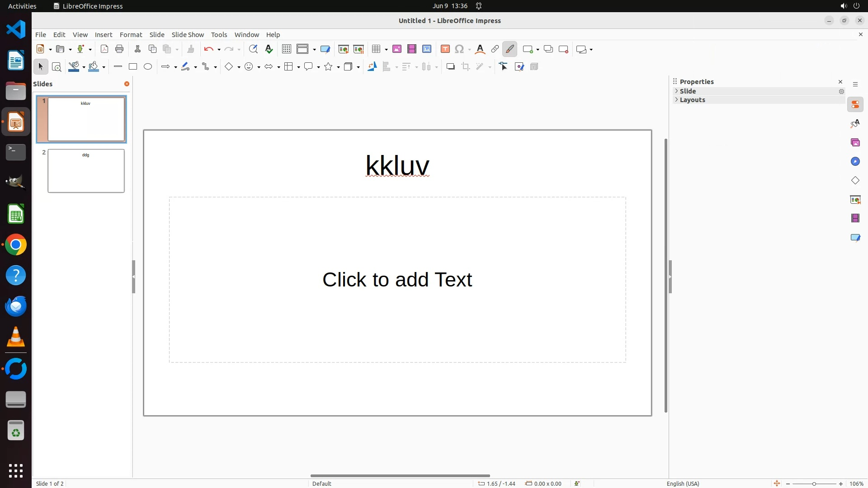Image resolution: width=868 pixels, height=488 pixels.
Task: Click the English (USA) language indicator
Action: (x=683, y=483)
